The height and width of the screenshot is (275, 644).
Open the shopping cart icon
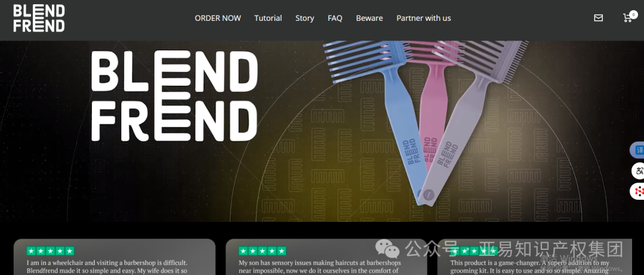[x=627, y=18]
